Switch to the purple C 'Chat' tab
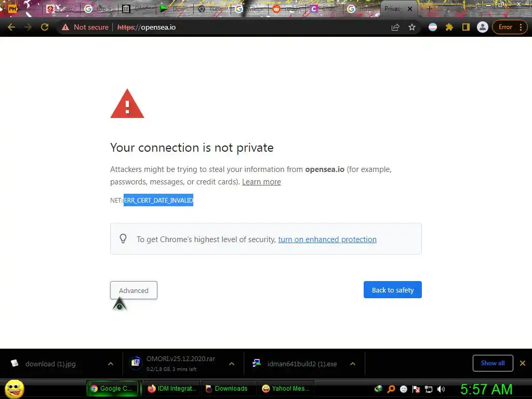 tap(325, 9)
